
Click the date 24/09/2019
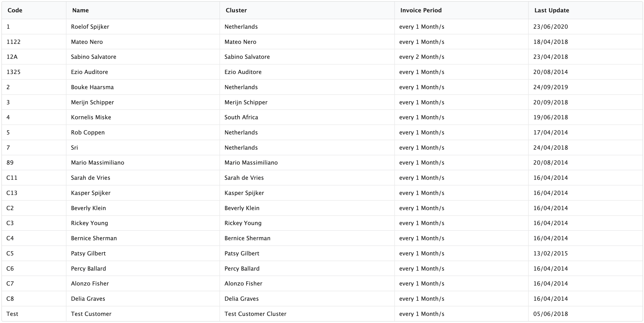coord(551,87)
